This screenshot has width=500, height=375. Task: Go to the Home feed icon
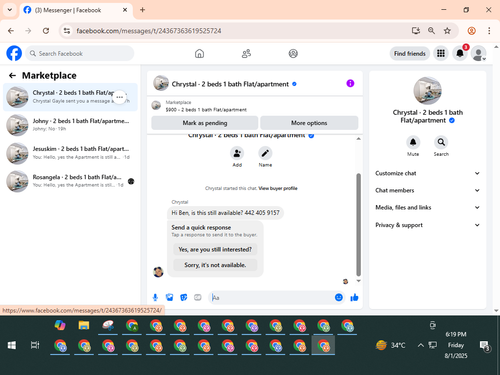[199, 53]
